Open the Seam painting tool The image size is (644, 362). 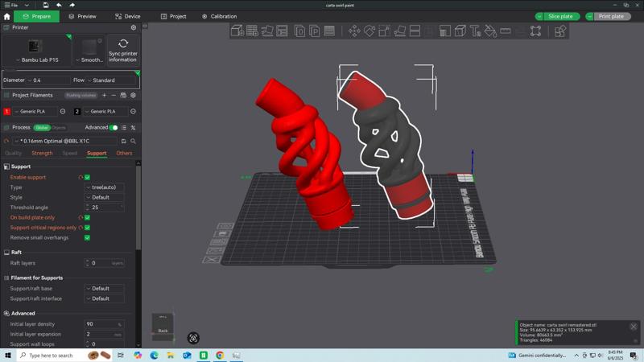click(x=460, y=31)
